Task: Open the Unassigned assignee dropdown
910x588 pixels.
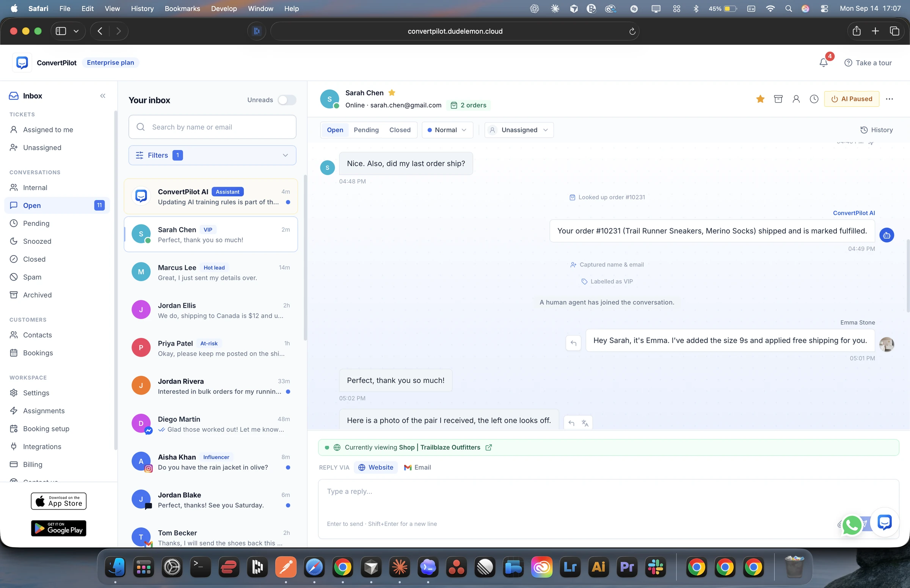Action: click(519, 130)
